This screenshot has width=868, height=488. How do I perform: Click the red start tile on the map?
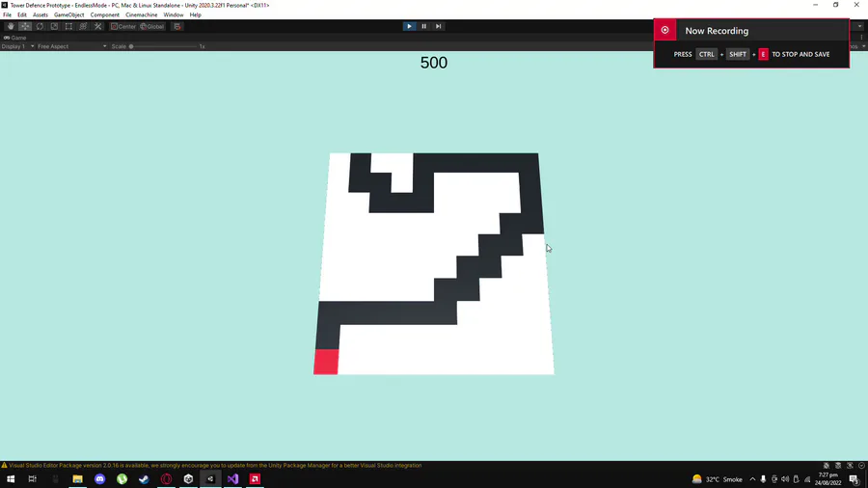point(326,362)
